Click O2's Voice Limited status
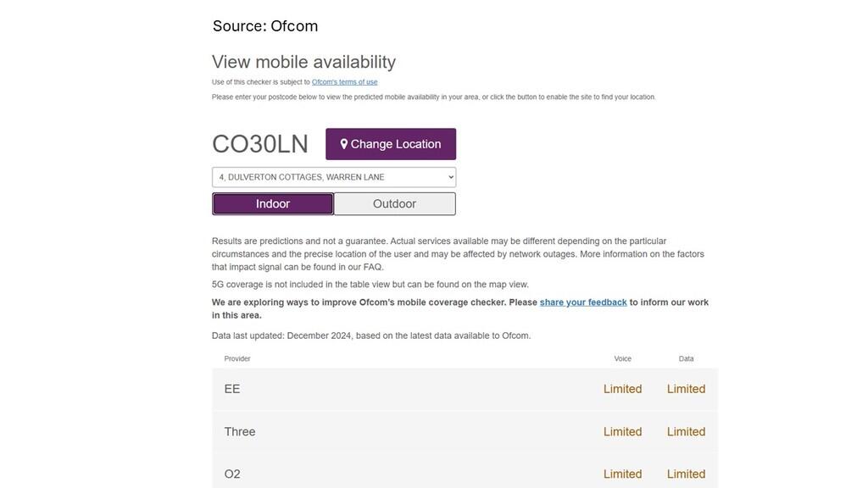The image size is (868, 488). pos(622,474)
